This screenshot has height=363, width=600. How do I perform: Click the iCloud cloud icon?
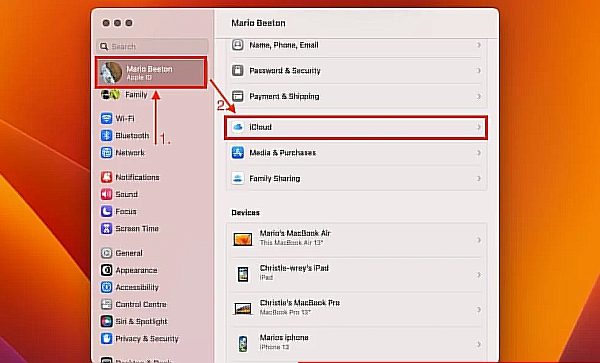point(238,127)
